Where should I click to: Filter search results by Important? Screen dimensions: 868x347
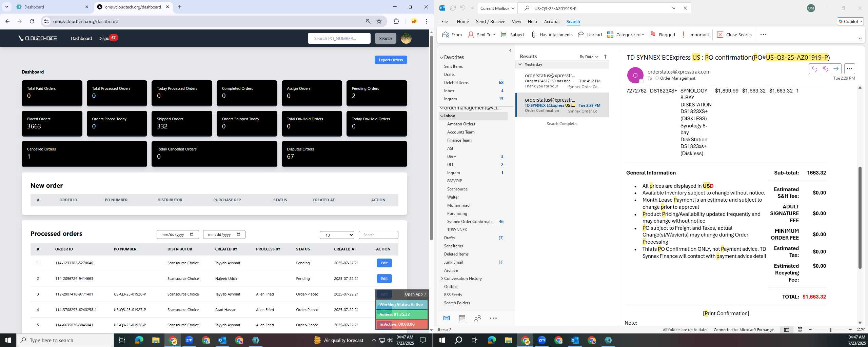click(x=695, y=35)
